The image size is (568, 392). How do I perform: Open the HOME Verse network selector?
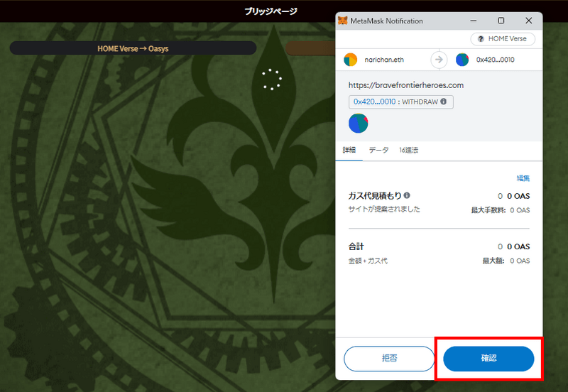pyautogui.click(x=503, y=39)
